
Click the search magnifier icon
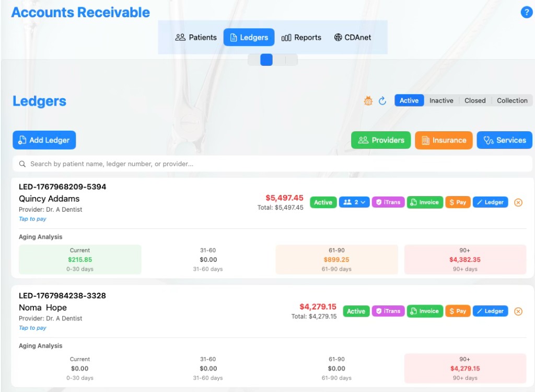point(22,164)
